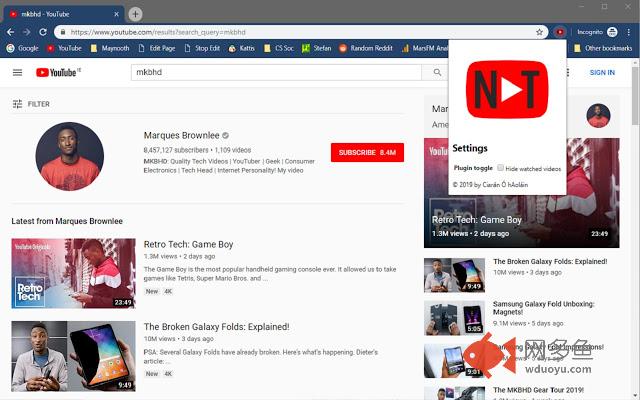Click the Plugin toggle label
This screenshot has width=640, height=400.
pos(473,168)
